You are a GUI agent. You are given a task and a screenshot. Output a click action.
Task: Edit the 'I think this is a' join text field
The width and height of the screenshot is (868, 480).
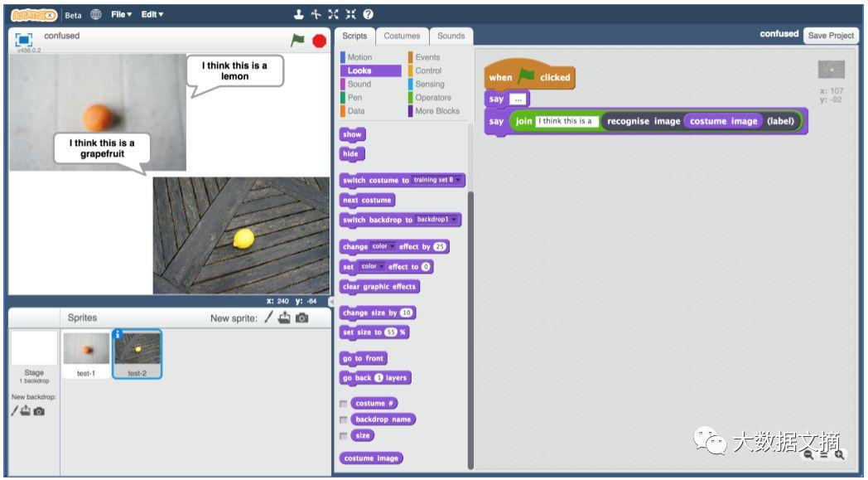pos(567,121)
